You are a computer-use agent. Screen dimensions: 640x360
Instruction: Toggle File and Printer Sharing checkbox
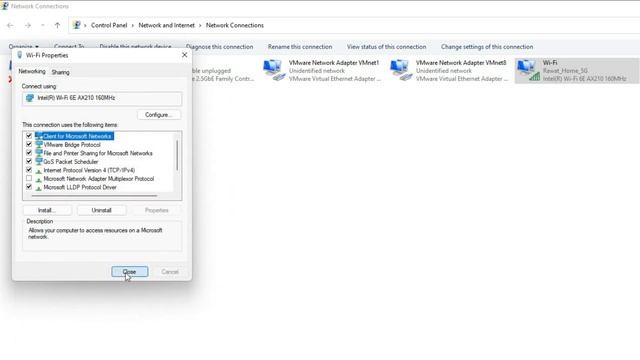pos(29,153)
